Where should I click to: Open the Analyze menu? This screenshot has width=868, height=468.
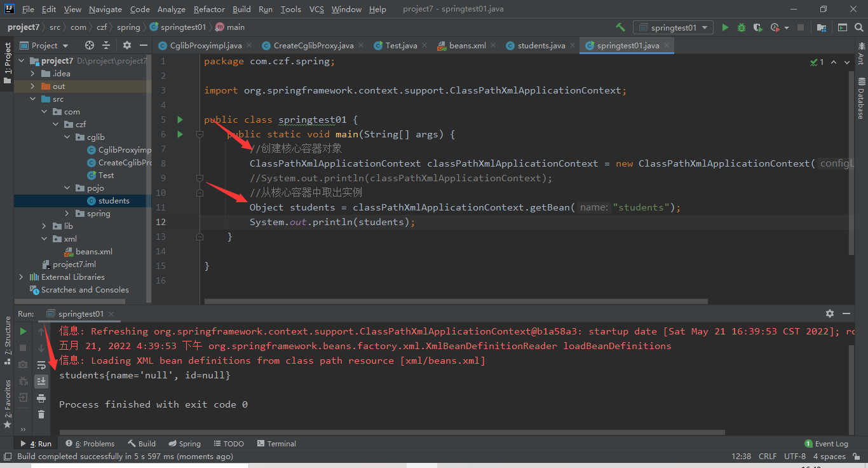171,10
